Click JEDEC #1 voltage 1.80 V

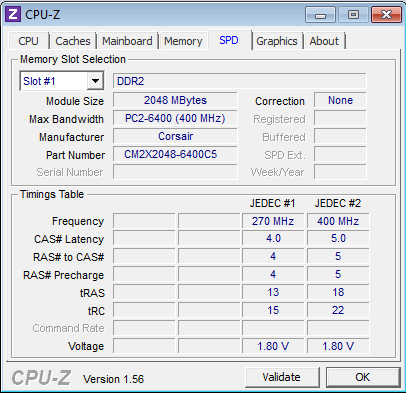(x=273, y=346)
